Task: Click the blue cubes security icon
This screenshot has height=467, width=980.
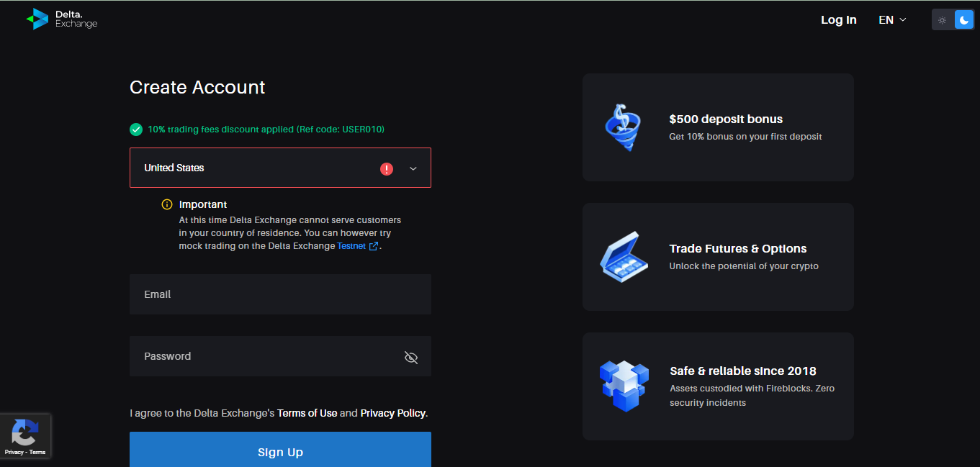Action: tap(624, 386)
